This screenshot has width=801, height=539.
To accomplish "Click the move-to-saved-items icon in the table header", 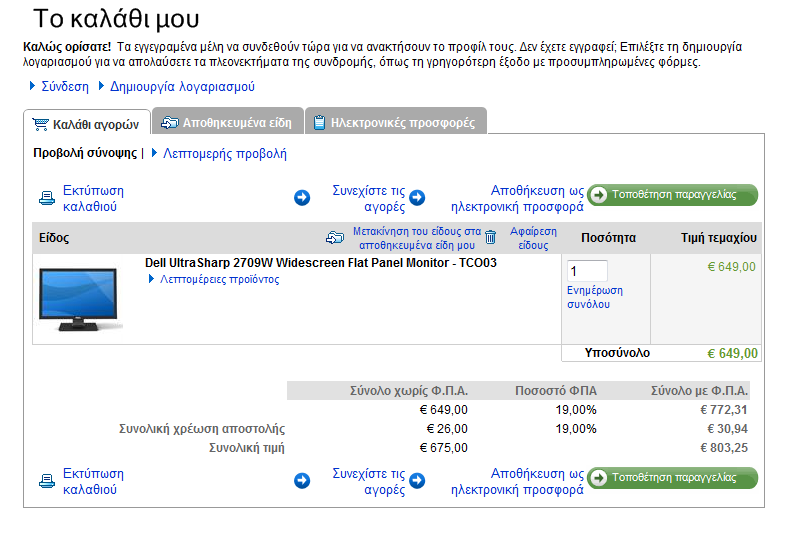I will 335,238.
